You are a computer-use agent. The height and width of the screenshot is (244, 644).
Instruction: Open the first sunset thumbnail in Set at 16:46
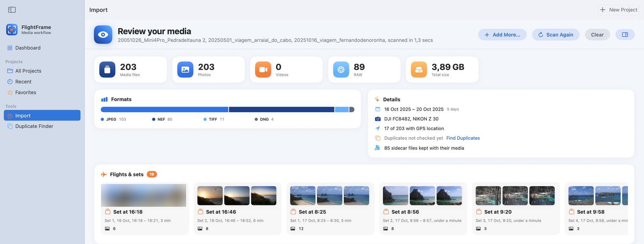point(210,196)
